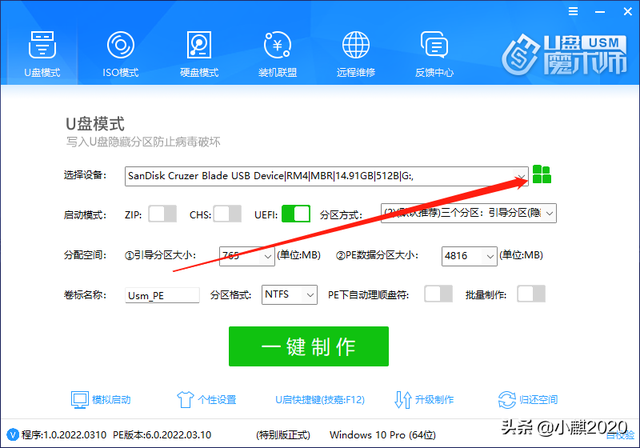Open 引导分区大小 765 size dropdown
Screen dimensions: 640x448
click(x=247, y=256)
